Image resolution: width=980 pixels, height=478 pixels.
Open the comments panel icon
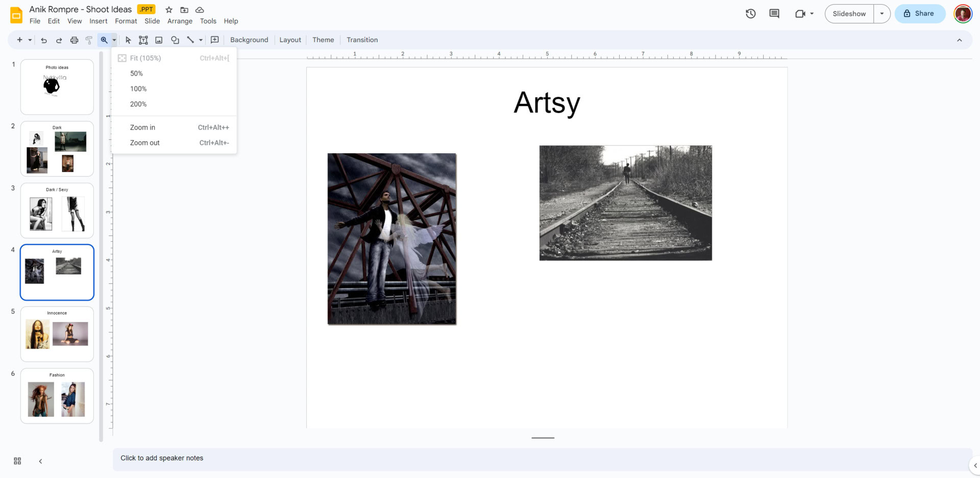tap(774, 14)
